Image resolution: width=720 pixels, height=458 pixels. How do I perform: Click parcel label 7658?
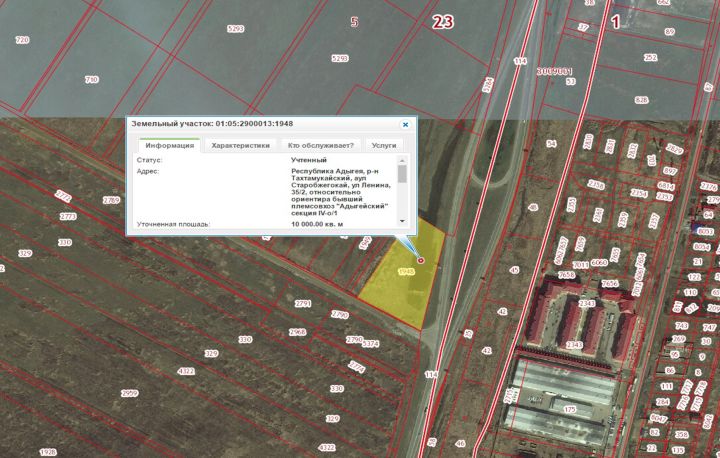(x=567, y=275)
